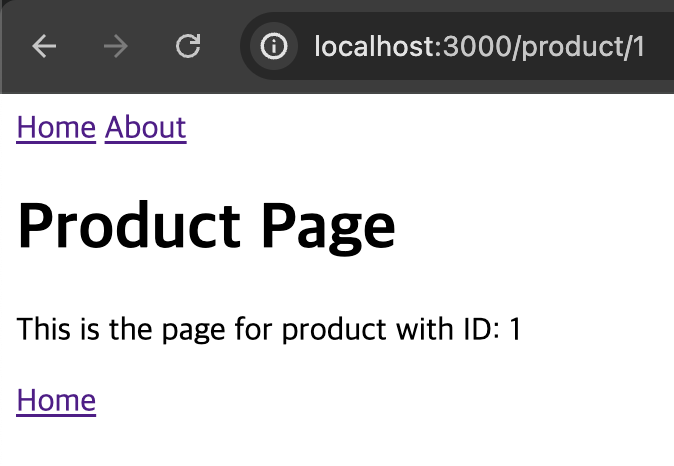Follow the Home link below the product text
Viewport: 674px width, 466px height.
(56, 401)
